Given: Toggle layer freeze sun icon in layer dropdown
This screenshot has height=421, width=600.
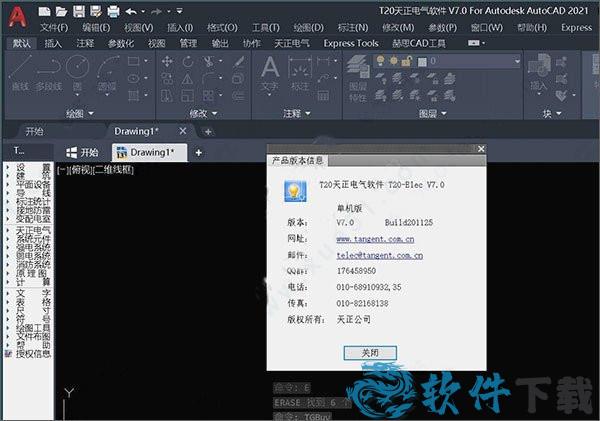Looking at the screenshot, I should 393,61.
